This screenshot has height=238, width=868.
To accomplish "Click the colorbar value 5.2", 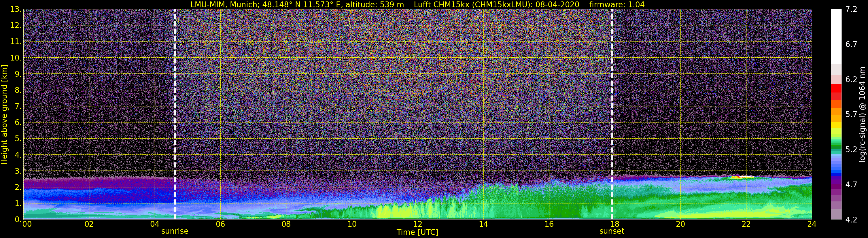I will (851, 149).
